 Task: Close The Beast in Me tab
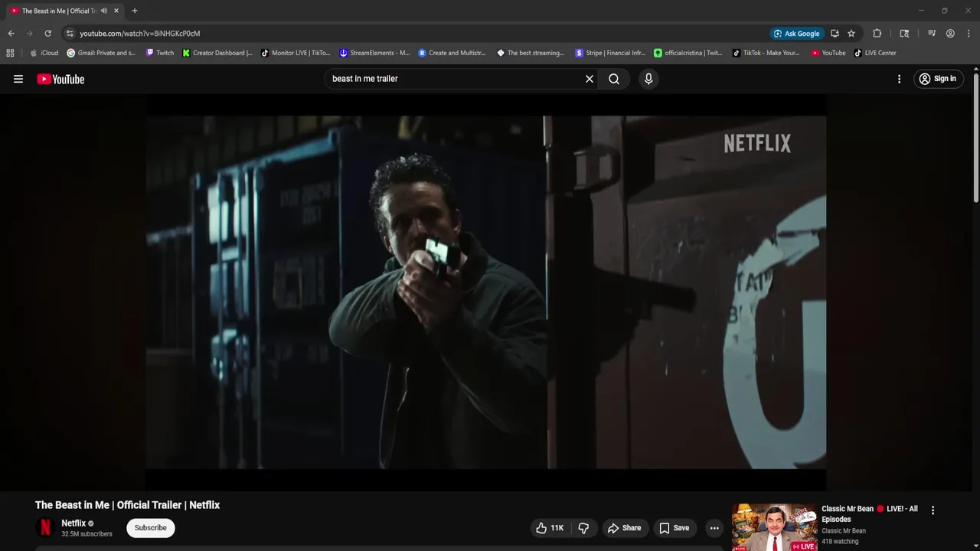pyautogui.click(x=116, y=11)
